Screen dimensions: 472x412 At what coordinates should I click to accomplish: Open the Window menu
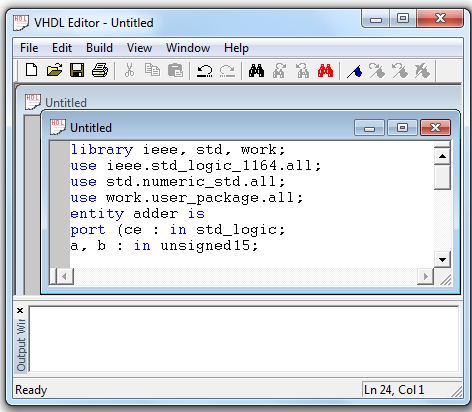point(188,48)
